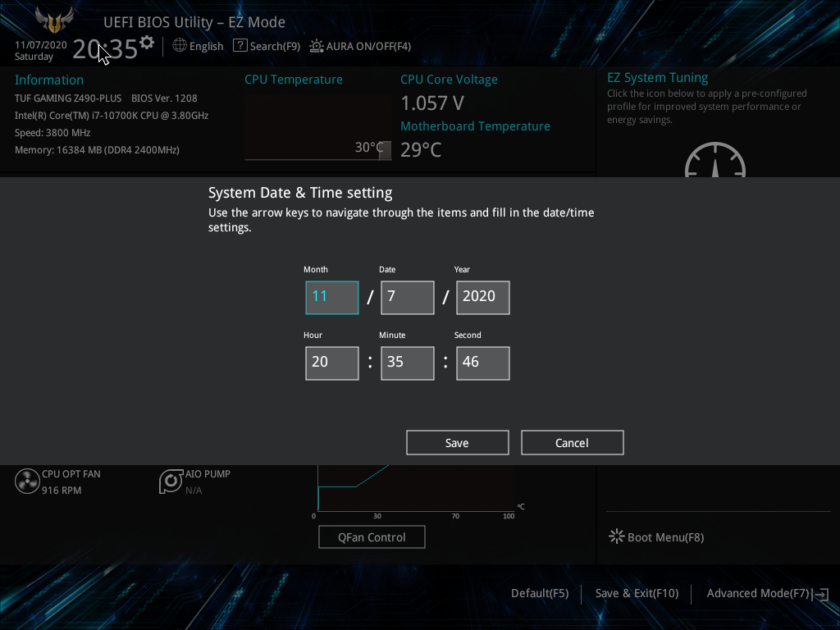The height and width of the screenshot is (630, 840).
Task: Click Memory: 16384 MB text
Action: click(x=97, y=149)
